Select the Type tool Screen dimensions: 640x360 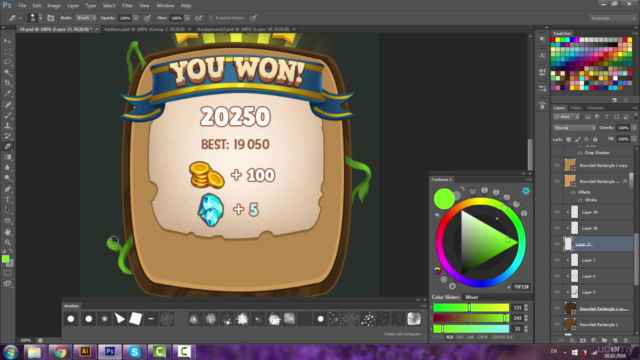pyautogui.click(x=8, y=200)
